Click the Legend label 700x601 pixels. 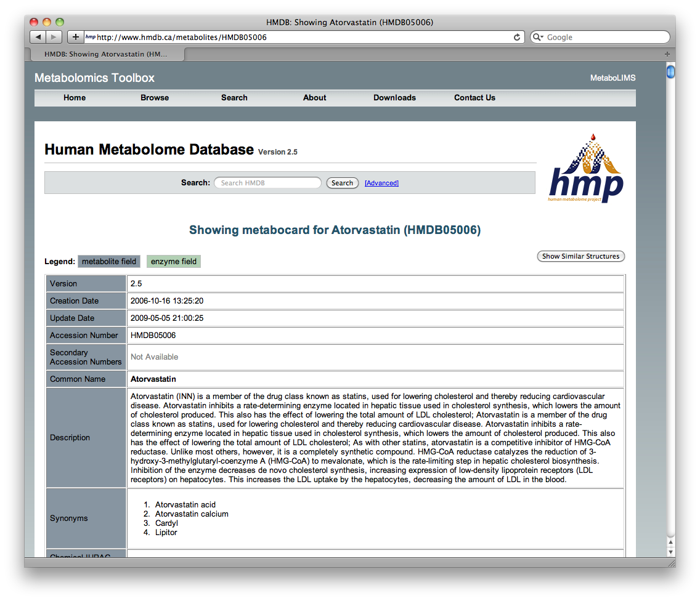59,262
